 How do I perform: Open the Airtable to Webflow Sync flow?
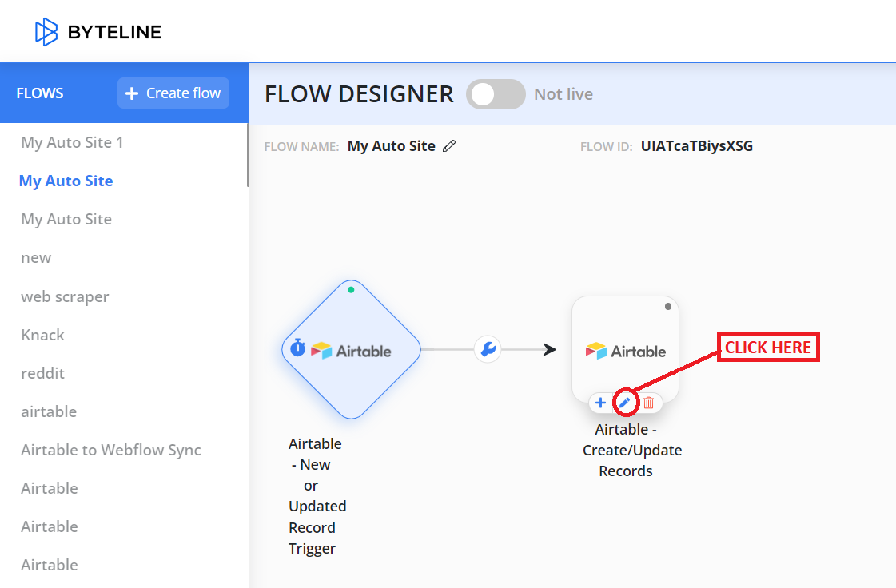[111, 450]
